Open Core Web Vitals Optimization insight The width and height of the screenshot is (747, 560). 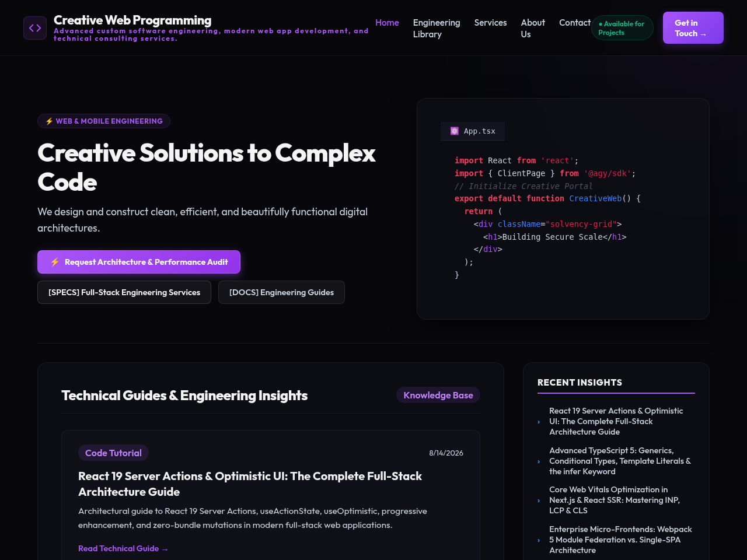tap(615, 500)
